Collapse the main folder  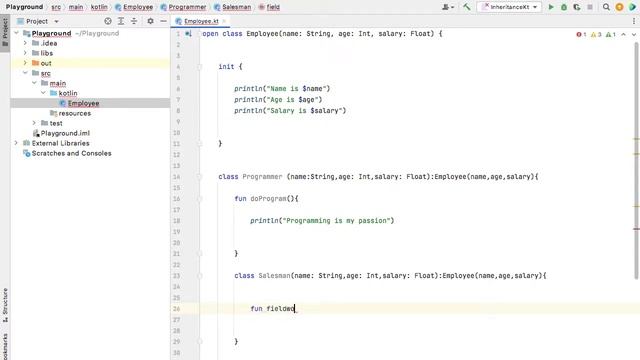pyautogui.click(x=34, y=83)
